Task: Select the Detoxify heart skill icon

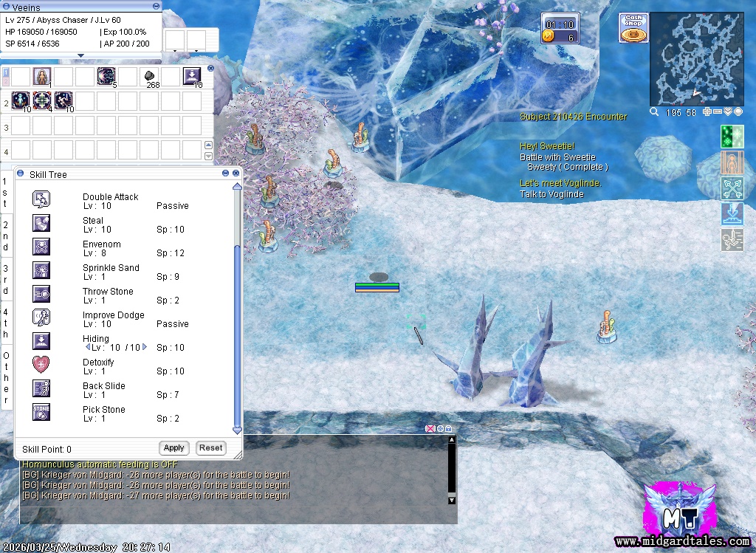Action: [x=41, y=365]
